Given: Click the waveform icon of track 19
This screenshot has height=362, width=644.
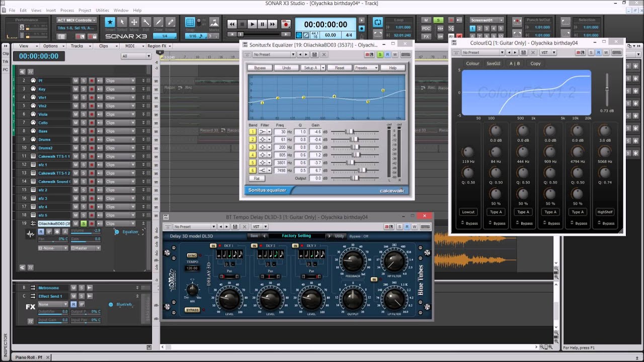Looking at the screenshot, I should click(31, 234).
